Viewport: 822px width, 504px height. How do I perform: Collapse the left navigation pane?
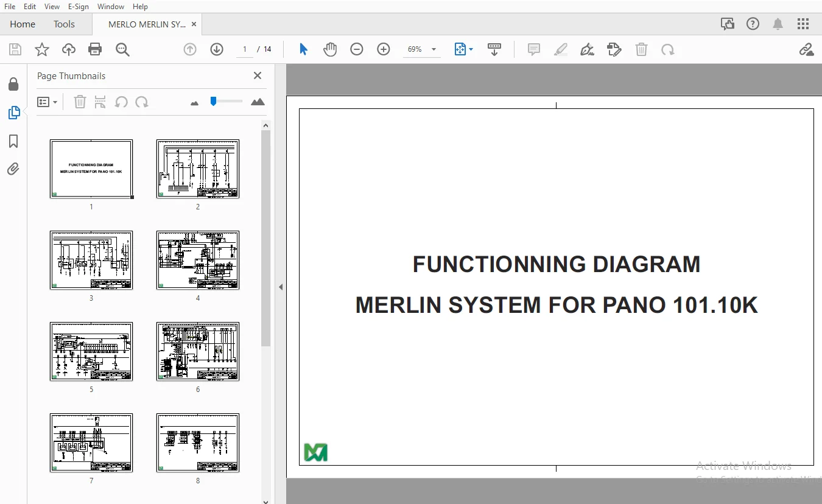point(281,287)
